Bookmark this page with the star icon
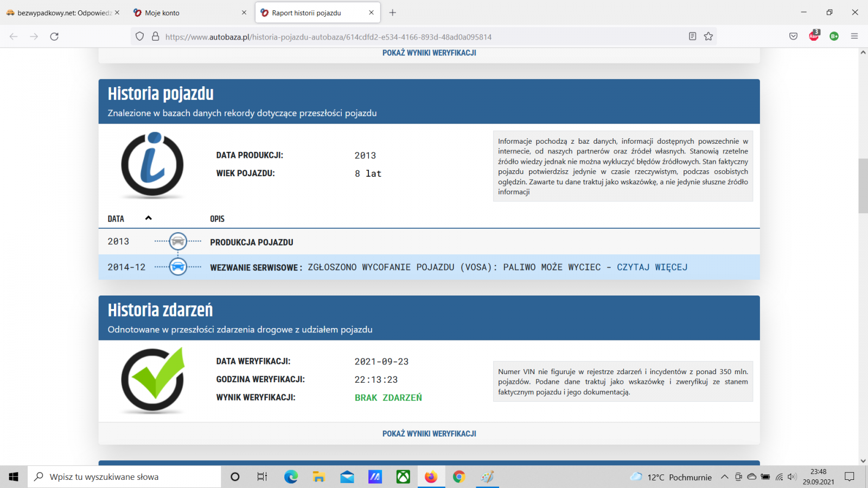Image resolution: width=868 pixels, height=488 pixels. 709,36
